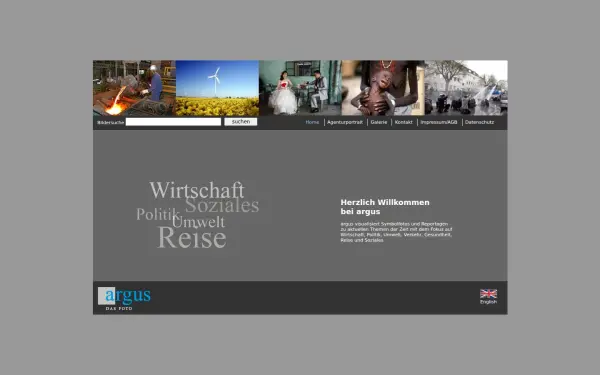Click the UK flag icon
The width and height of the screenshot is (600, 375).
click(488, 293)
